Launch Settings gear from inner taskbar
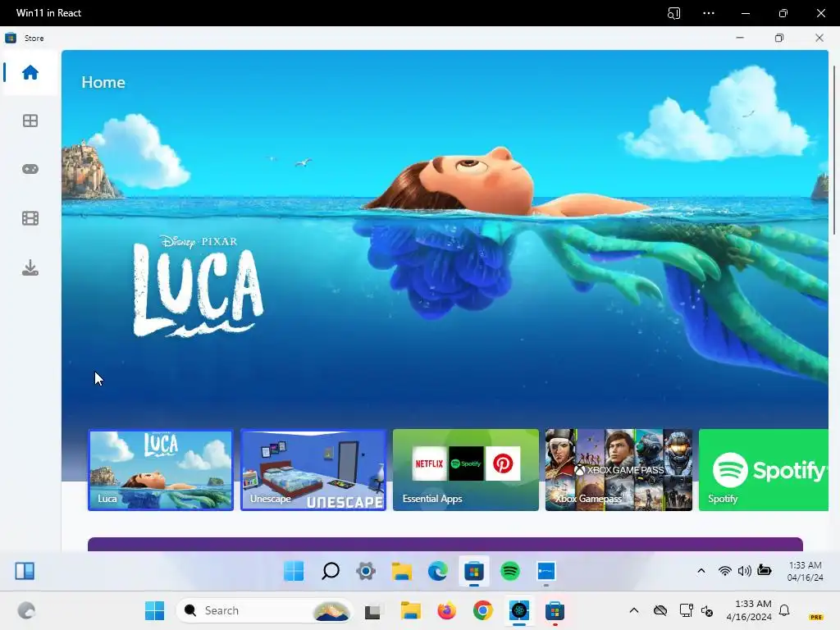This screenshot has width=840, height=630. 366,571
